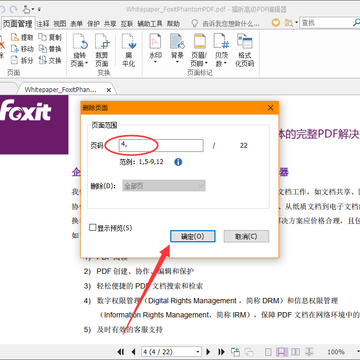Enable the Show Preview (显示预览) checkbox

coord(93,228)
